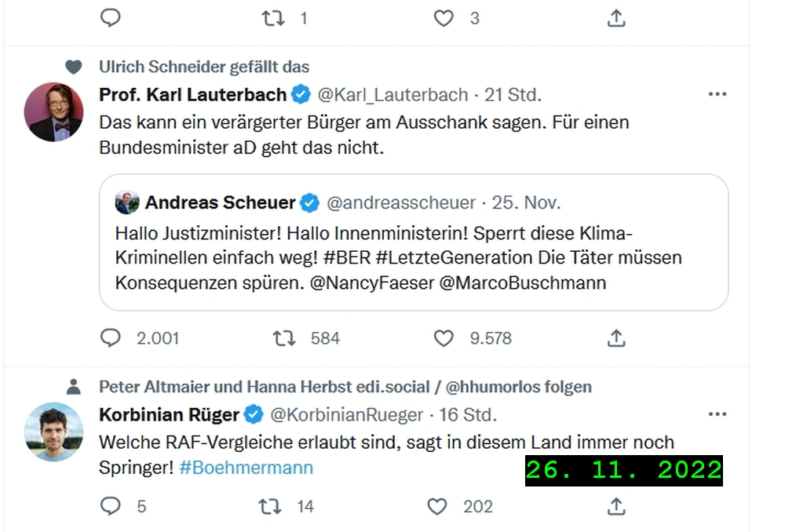Retweet Karl Lauterbach's tweet

(x=284, y=338)
